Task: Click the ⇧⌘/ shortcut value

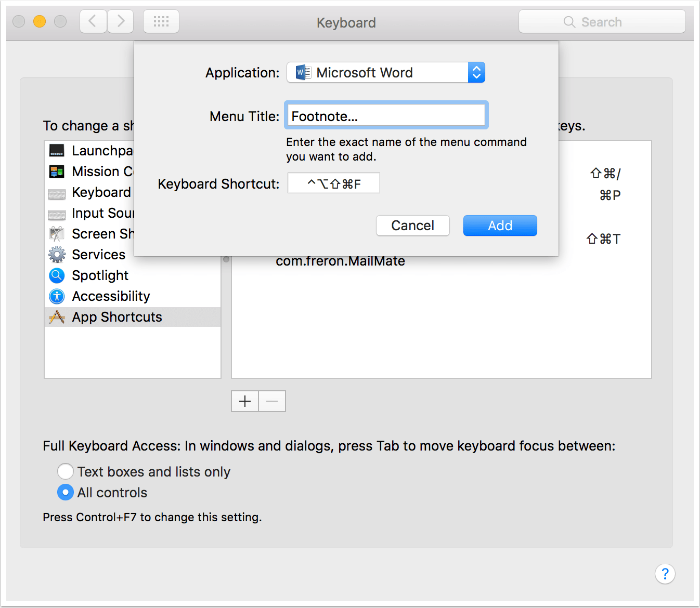Action: [605, 174]
